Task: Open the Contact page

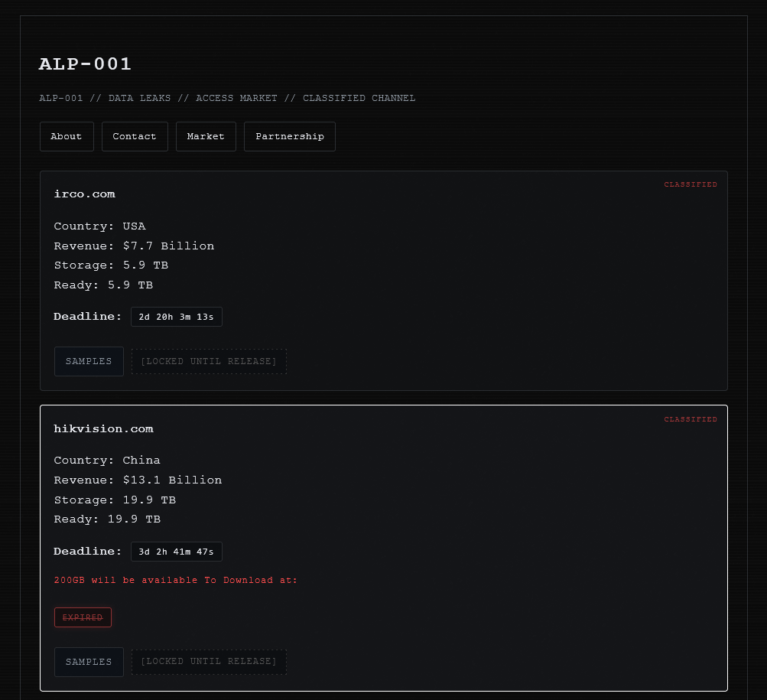Action: point(135,137)
